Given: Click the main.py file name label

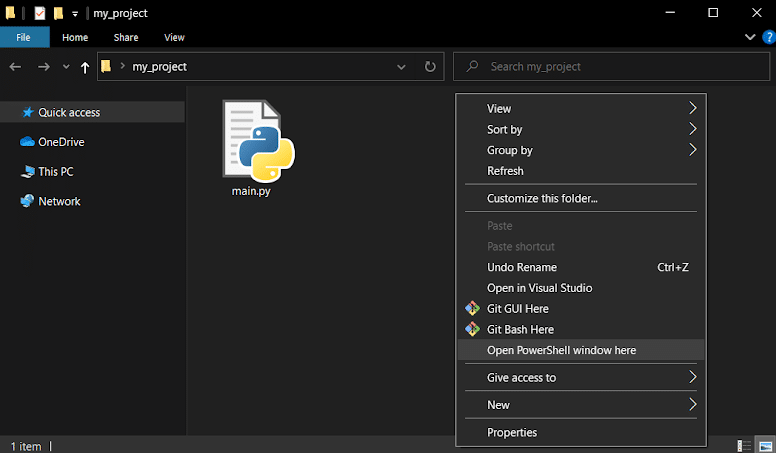Looking at the screenshot, I should click(x=251, y=191).
